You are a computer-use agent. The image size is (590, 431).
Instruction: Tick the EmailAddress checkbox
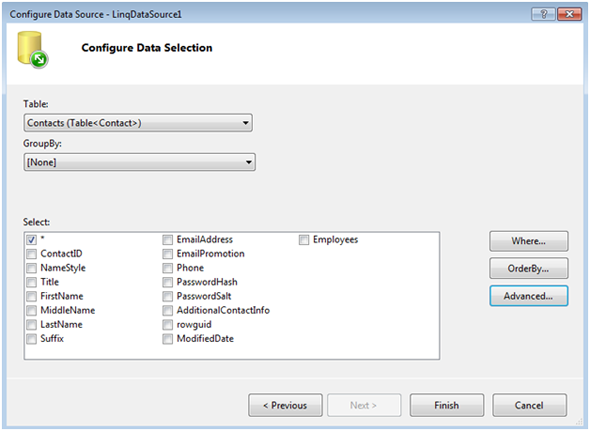[x=167, y=240]
